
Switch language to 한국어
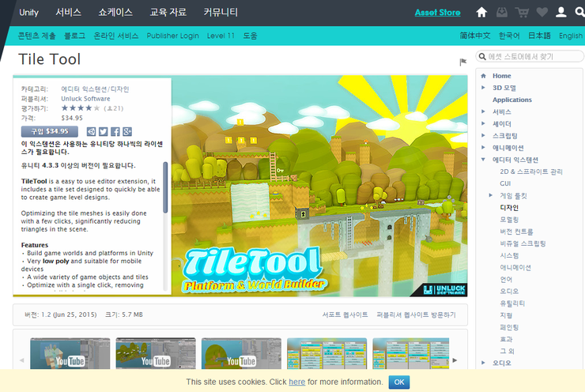(509, 36)
